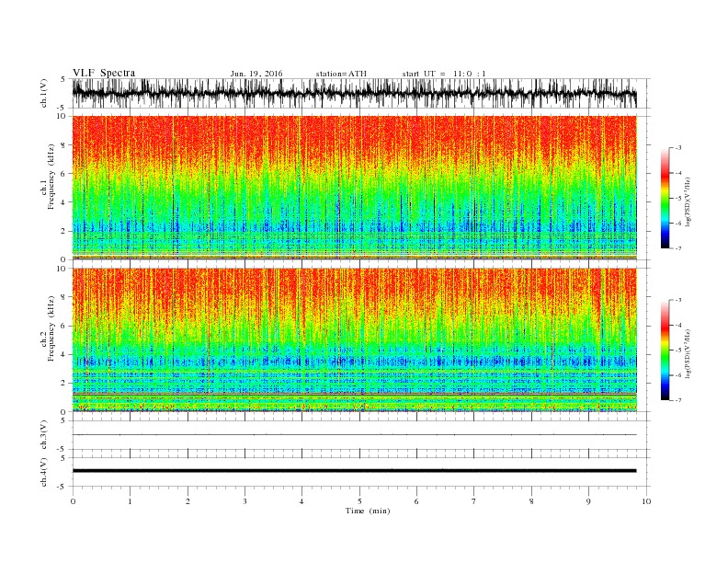Click the "9" tick label on the Time axis
This screenshot has width=728, height=563.
pyautogui.click(x=588, y=501)
